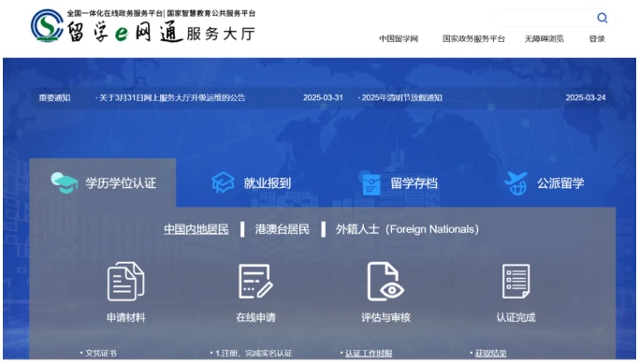Click inside the top search field
Screen dimensions: 639x364
[x=545, y=18]
